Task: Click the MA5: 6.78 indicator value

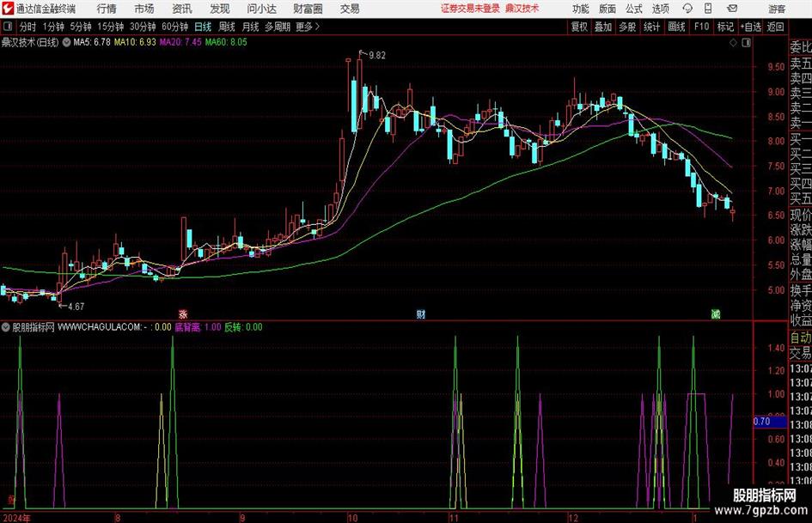Action: coord(92,42)
